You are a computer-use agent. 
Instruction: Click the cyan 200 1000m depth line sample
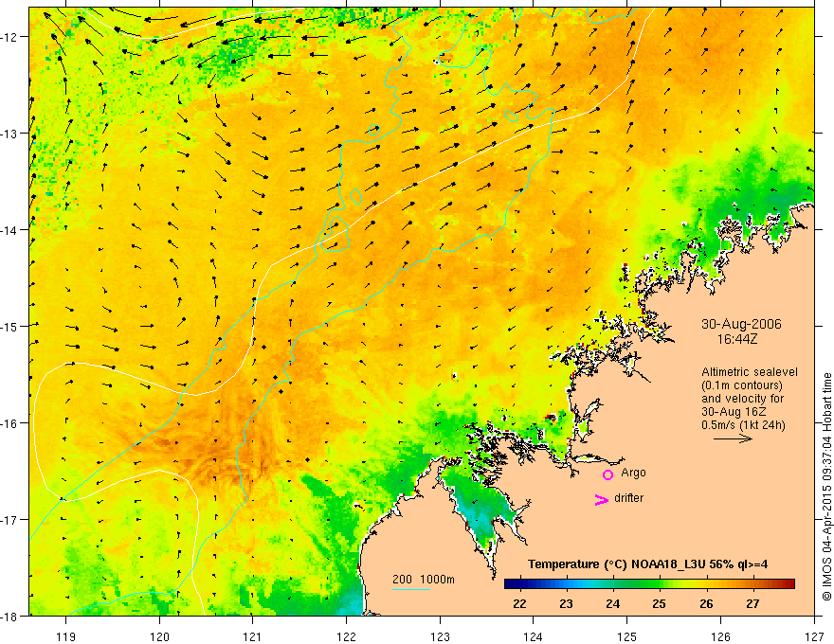411,589
